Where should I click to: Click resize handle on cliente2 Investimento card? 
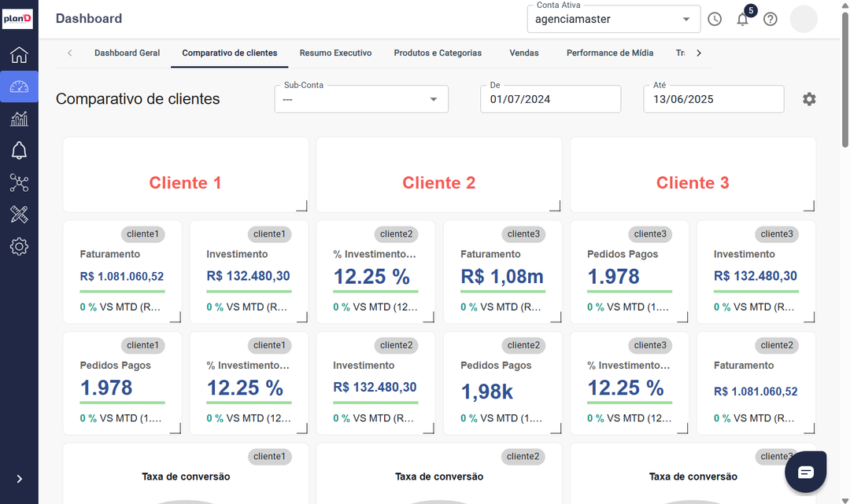(x=428, y=429)
